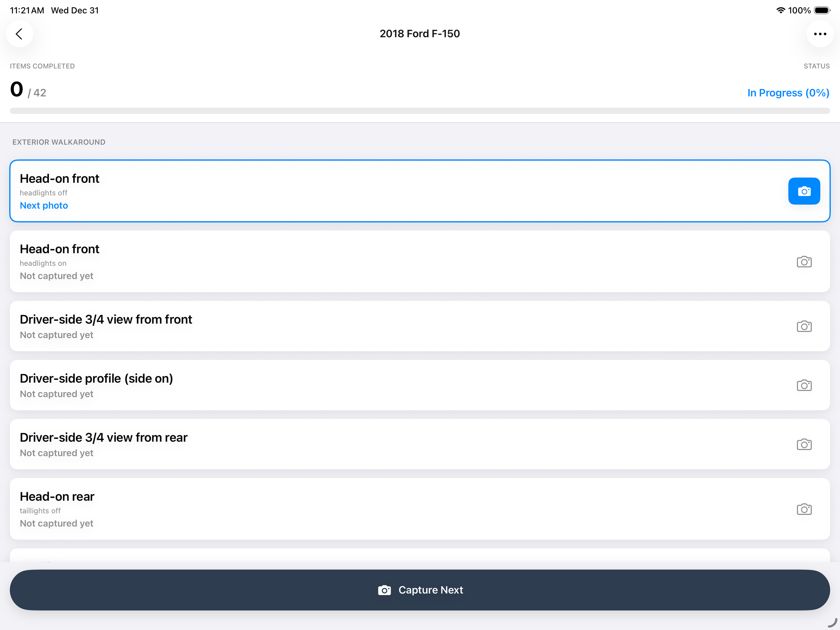840x630 pixels.
Task: Select Driver-side 3/4 view from rear title
Action: (104, 437)
